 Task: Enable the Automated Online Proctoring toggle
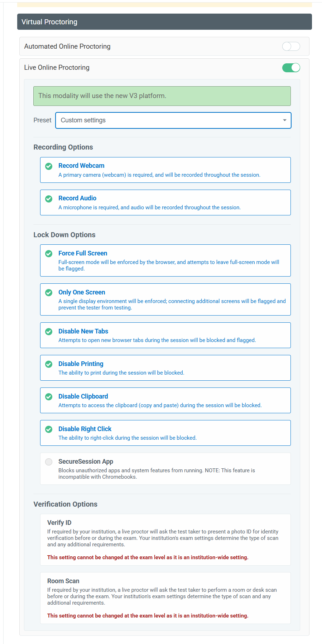click(x=291, y=47)
